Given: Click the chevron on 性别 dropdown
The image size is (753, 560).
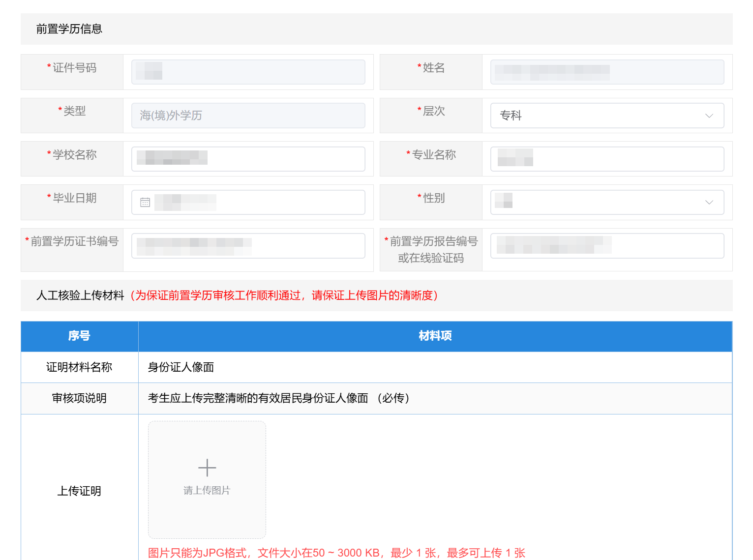Looking at the screenshot, I should coord(709,202).
